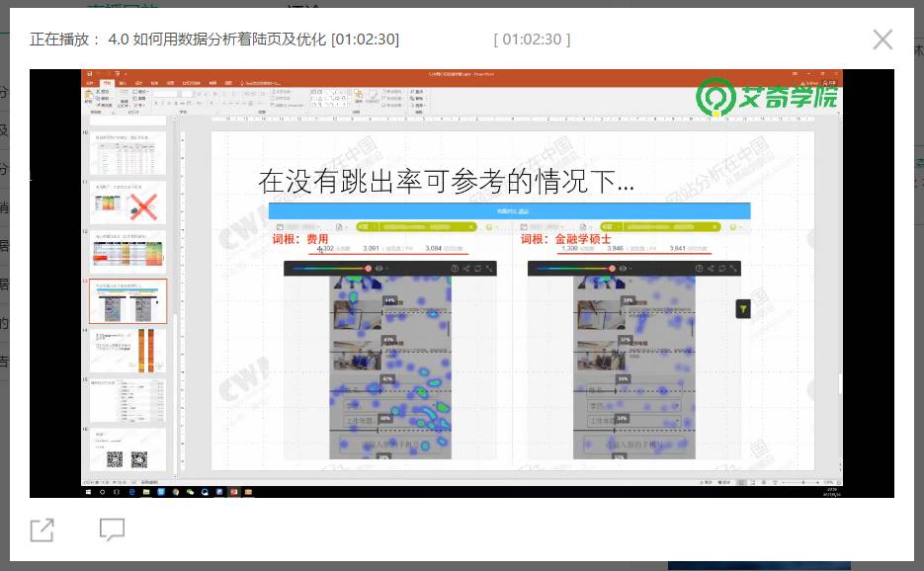Image resolution: width=924 pixels, height=571 pixels.
Task: Click help icon on right heatmap toolbar
Action: click(699, 268)
